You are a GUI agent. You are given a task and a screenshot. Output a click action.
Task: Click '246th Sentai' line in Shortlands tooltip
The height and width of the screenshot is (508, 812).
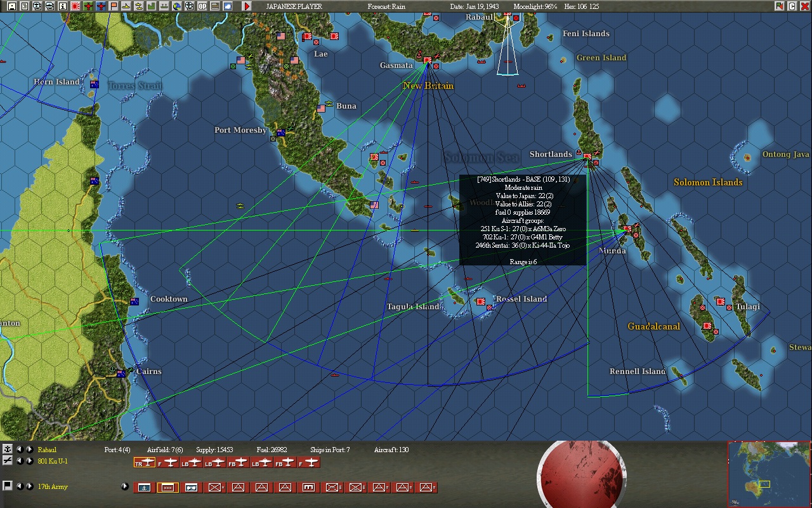pos(523,245)
